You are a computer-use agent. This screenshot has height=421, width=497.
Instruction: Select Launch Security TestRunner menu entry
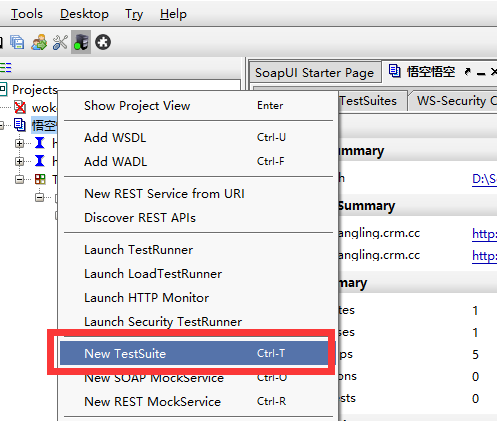click(198, 322)
